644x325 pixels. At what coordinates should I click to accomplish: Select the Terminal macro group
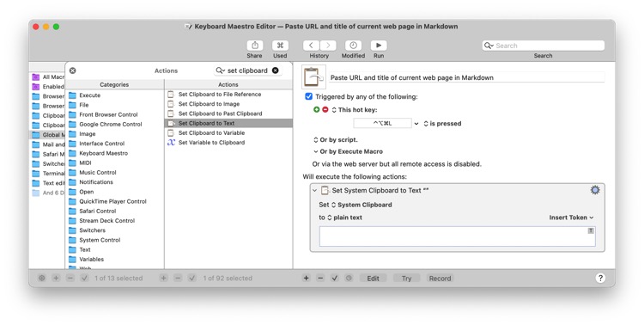(47, 173)
